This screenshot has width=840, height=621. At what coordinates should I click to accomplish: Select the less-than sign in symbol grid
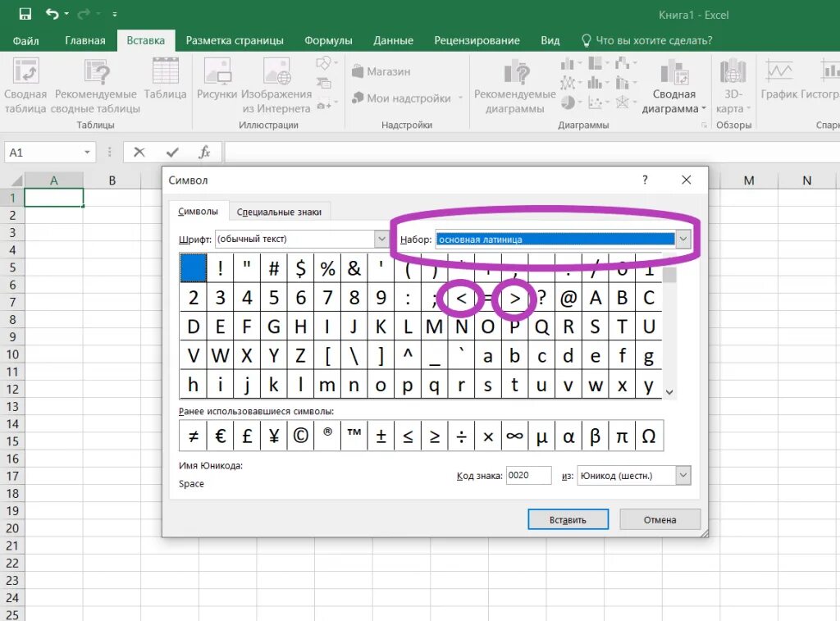click(461, 298)
